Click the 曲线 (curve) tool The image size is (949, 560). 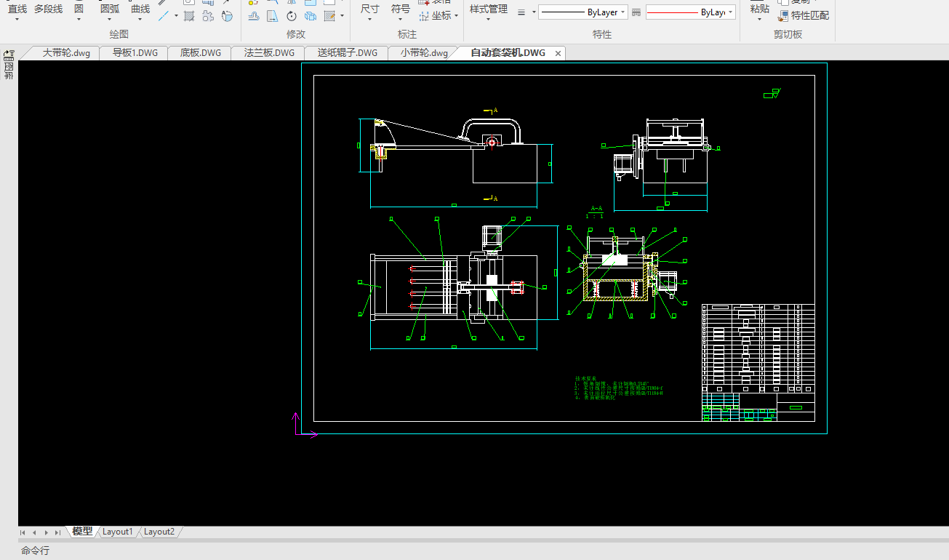(x=140, y=9)
